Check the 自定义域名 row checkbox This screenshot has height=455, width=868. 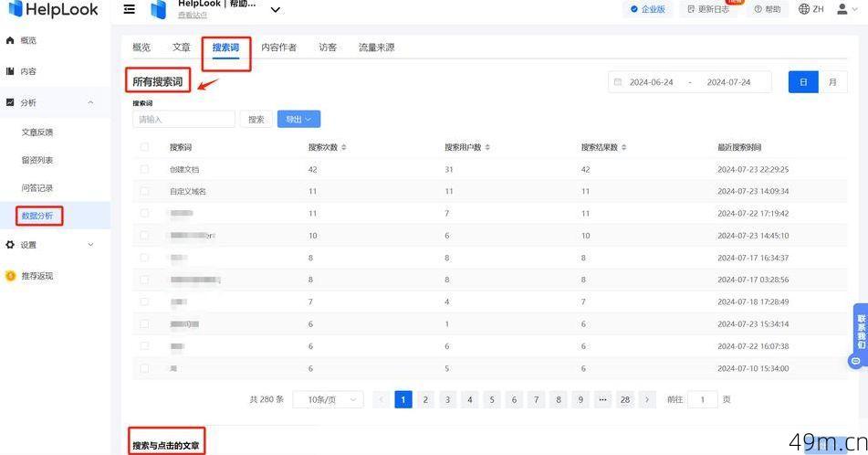click(144, 191)
